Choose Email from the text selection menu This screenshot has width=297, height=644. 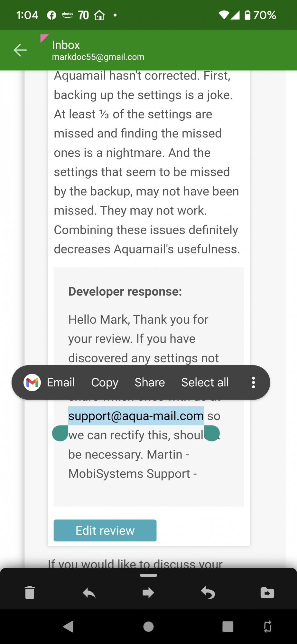[61, 383]
